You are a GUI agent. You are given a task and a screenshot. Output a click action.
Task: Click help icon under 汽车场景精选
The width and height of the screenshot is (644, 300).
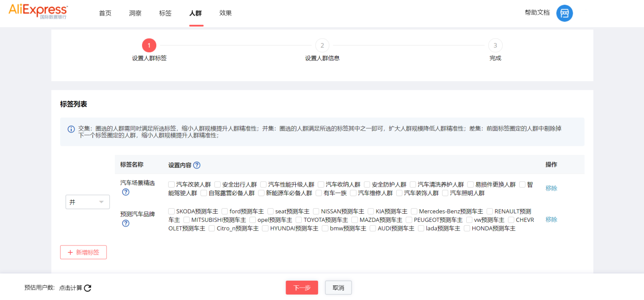pos(126,192)
